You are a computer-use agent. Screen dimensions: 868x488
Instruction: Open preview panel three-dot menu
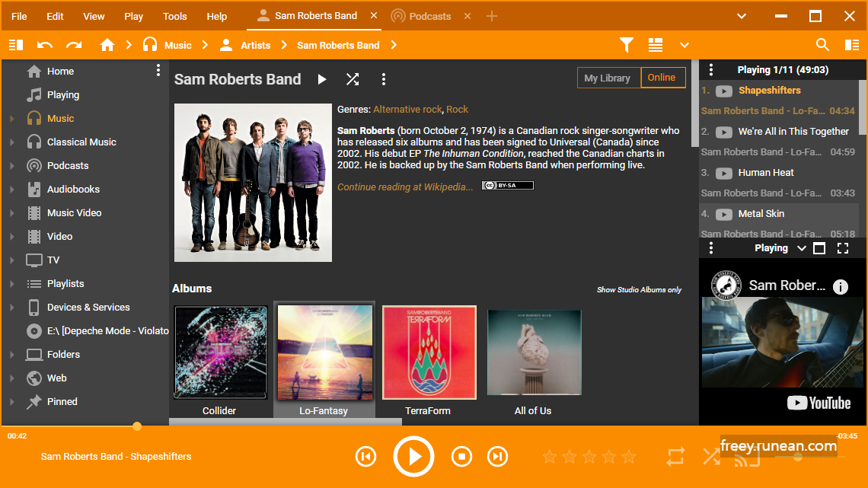pos(711,248)
